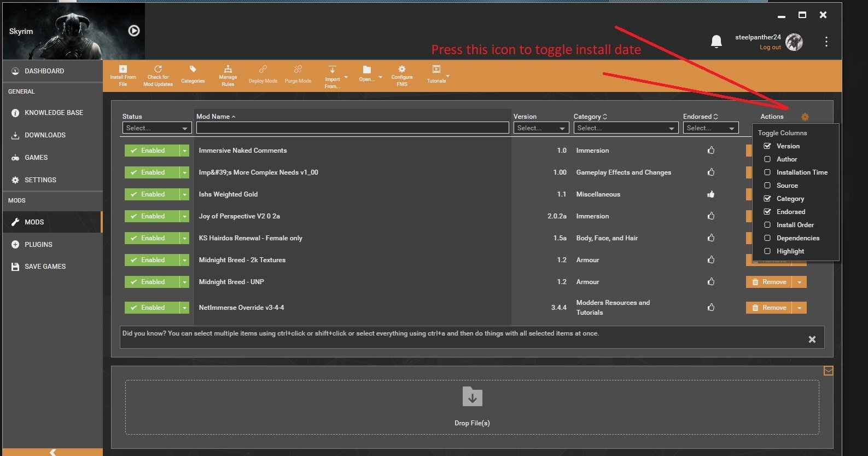The image size is (868, 456).
Task: Open Manage Rules
Action: pyautogui.click(x=228, y=76)
